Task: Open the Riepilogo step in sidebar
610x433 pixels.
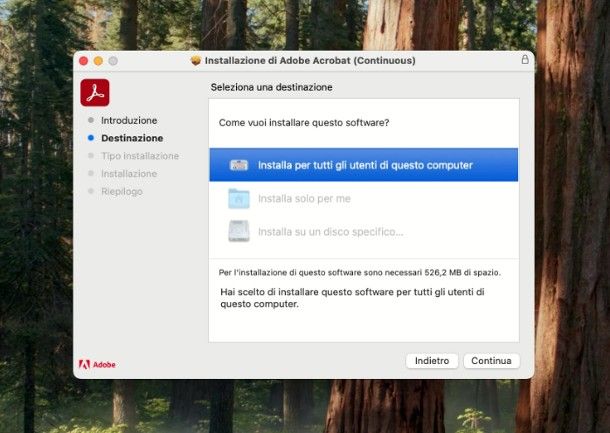Action: point(122,191)
